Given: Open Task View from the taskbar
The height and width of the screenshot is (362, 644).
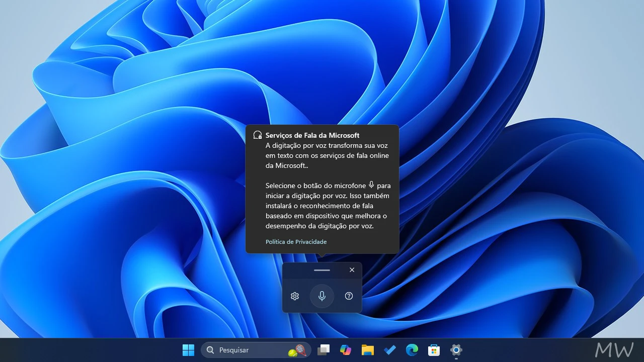Looking at the screenshot, I should coord(324,350).
